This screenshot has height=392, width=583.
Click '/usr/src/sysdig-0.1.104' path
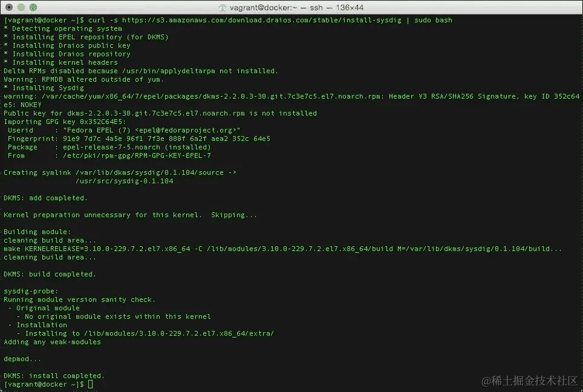pyautogui.click(x=125, y=181)
